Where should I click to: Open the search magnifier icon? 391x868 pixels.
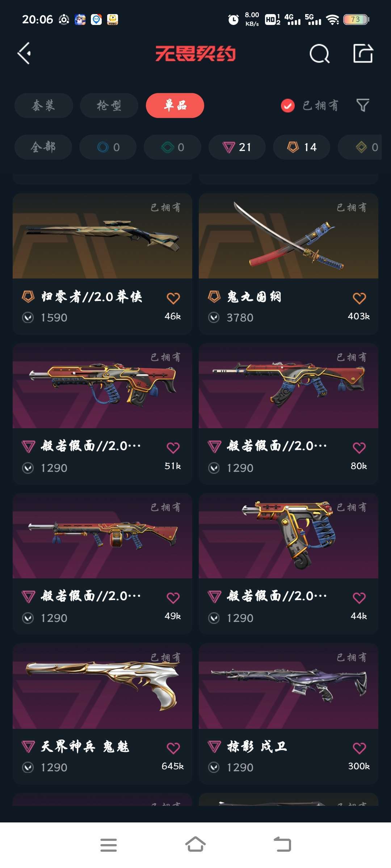(x=320, y=54)
